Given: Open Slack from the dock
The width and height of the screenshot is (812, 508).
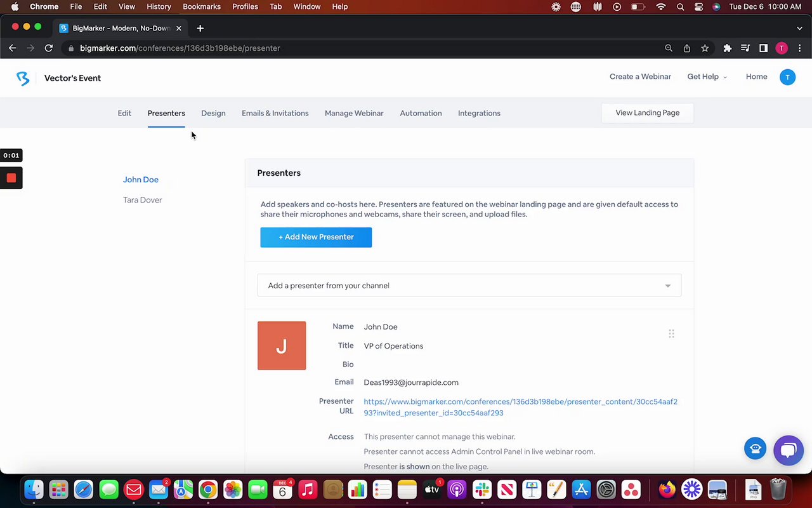Looking at the screenshot, I should click(x=481, y=490).
